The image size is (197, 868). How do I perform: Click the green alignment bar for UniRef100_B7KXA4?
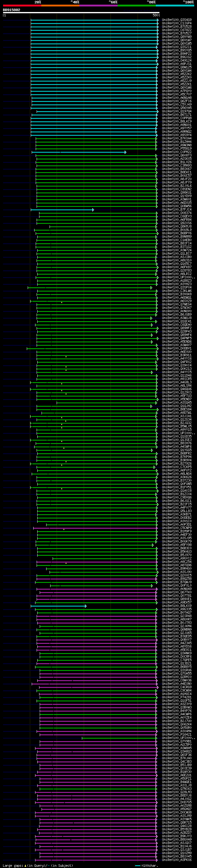(x=96, y=139)
